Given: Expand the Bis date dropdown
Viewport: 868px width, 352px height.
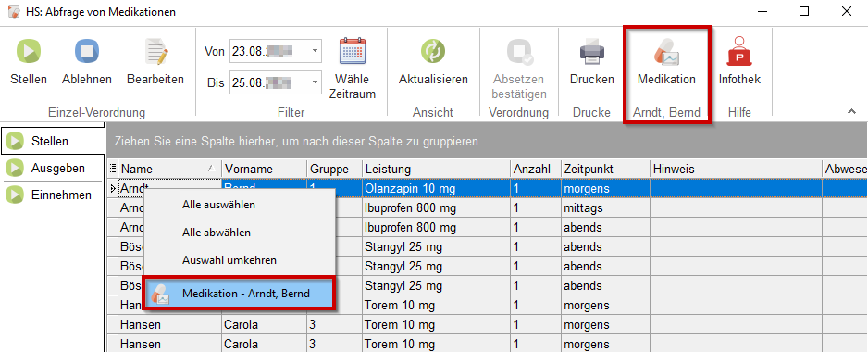Looking at the screenshot, I should pyautogui.click(x=315, y=82).
